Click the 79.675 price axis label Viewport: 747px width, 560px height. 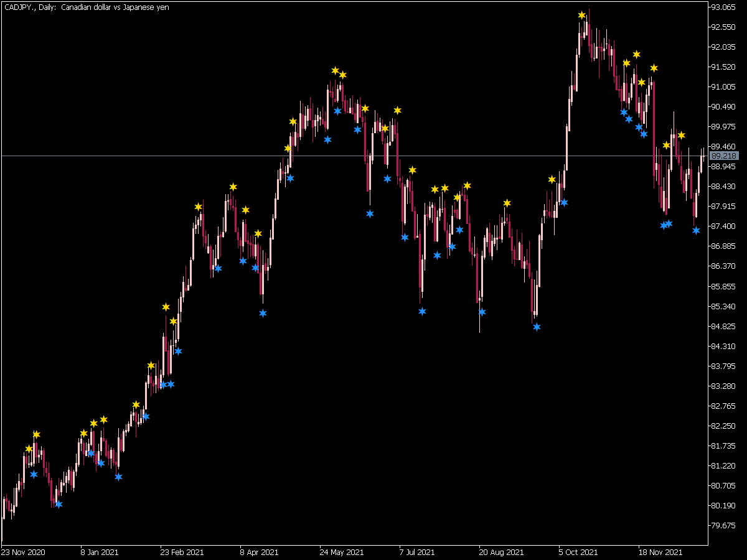click(723, 525)
